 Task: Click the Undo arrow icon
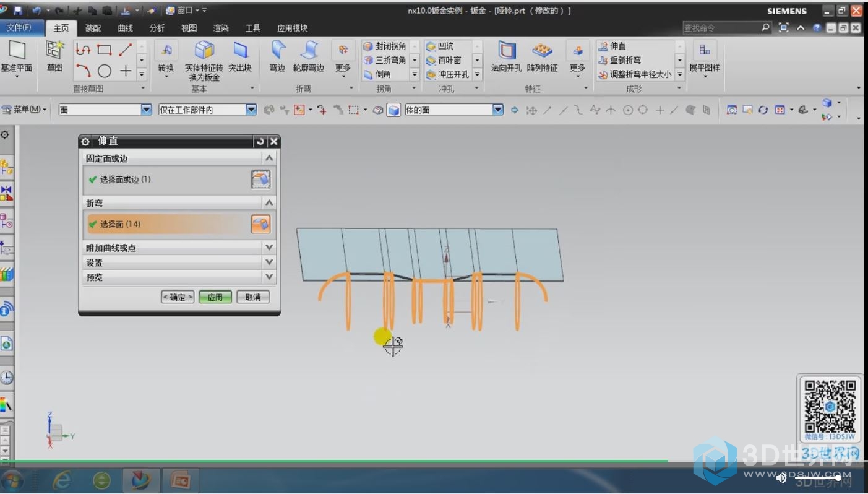click(x=37, y=11)
